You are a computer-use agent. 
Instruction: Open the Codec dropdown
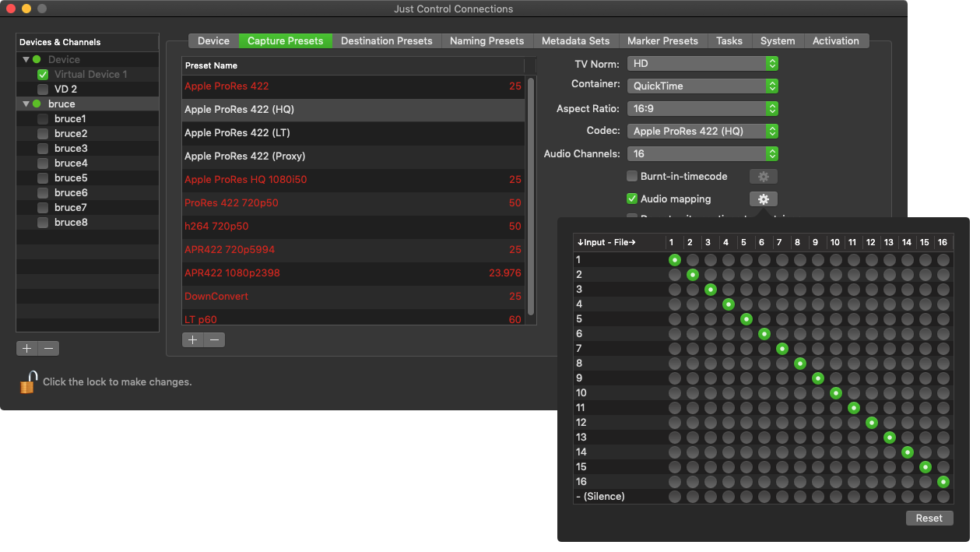pyautogui.click(x=702, y=131)
